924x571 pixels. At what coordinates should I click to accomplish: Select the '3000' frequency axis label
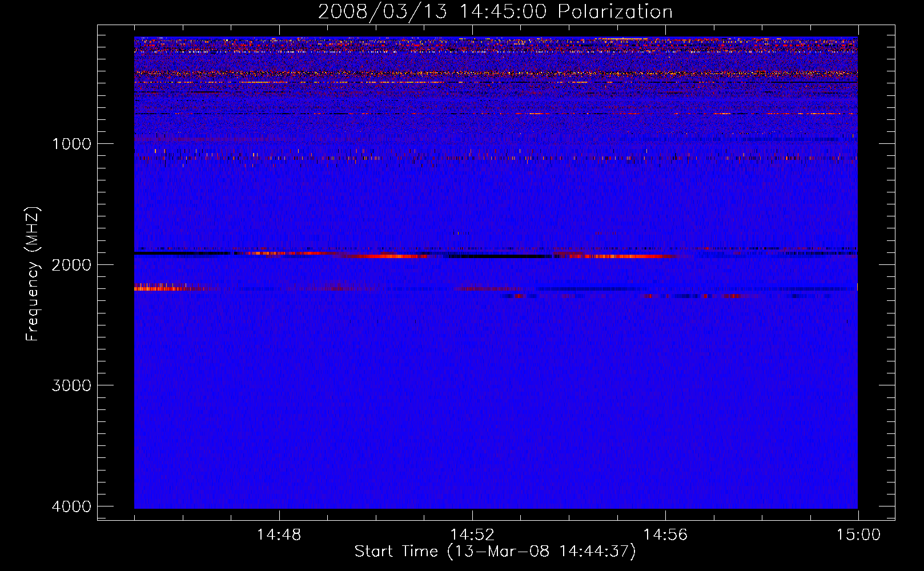coord(71,385)
